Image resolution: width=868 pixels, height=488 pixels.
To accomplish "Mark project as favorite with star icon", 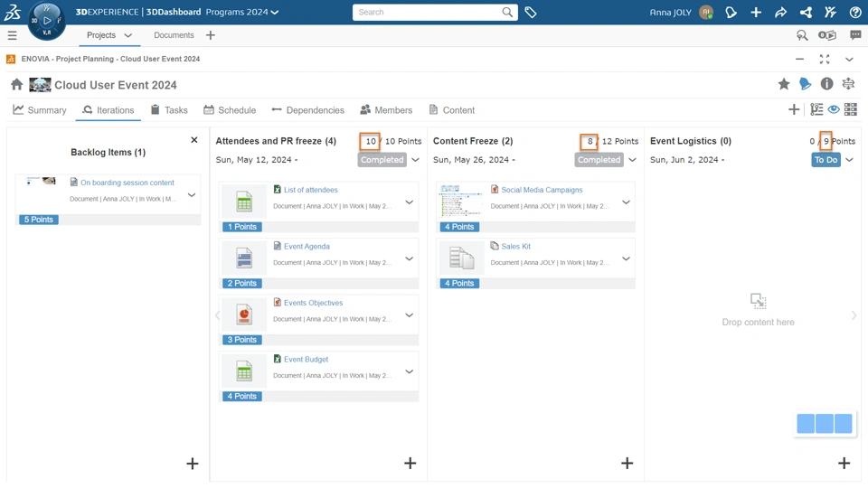I will tap(783, 84).
